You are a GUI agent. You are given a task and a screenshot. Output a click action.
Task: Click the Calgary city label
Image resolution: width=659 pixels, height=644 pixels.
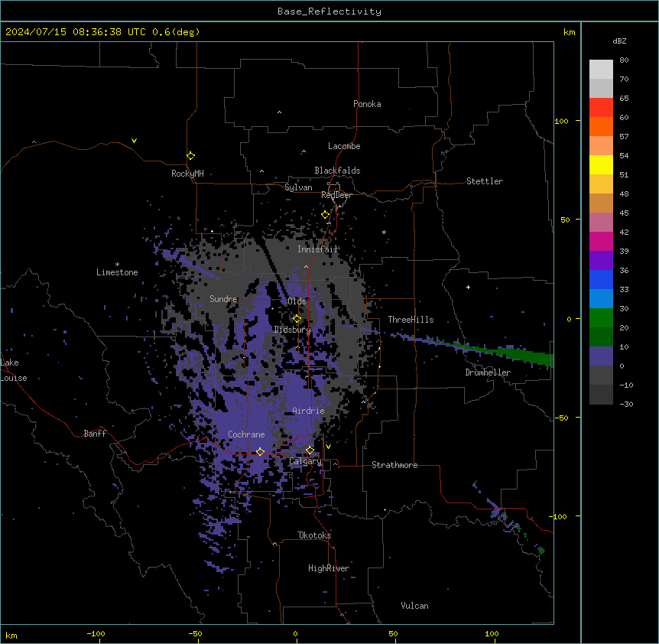pyautogui.click(x=305, y=461)
